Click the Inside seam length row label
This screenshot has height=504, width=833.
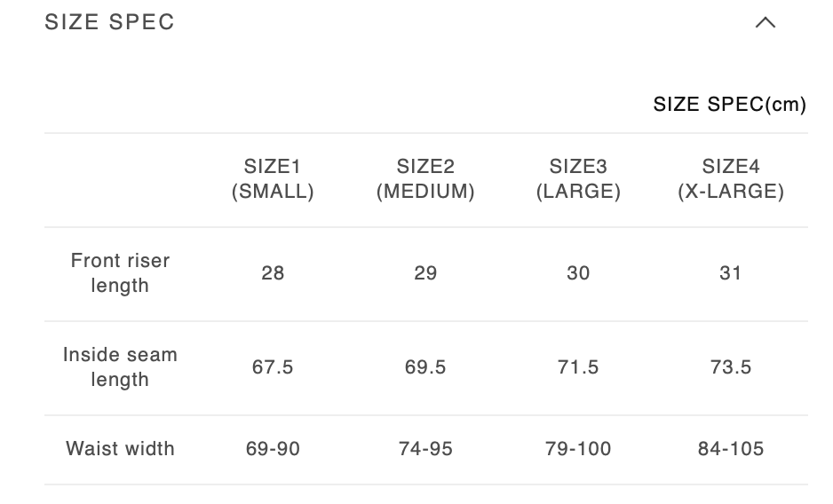(x=120, y=367)
